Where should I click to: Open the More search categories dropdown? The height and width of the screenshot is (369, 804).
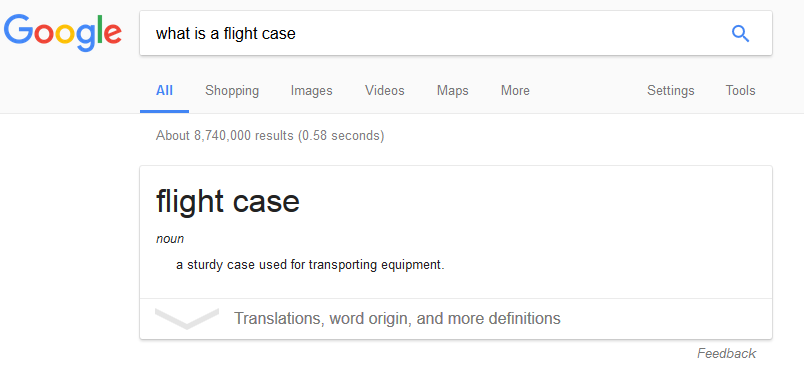tap(515, 91)
